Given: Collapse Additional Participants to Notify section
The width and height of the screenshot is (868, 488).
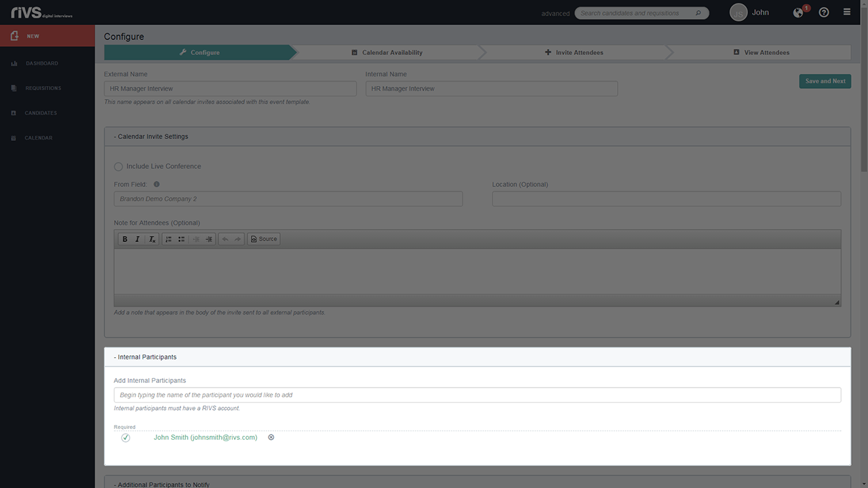Looking at the screenshot, I should (x=477, y=482).
